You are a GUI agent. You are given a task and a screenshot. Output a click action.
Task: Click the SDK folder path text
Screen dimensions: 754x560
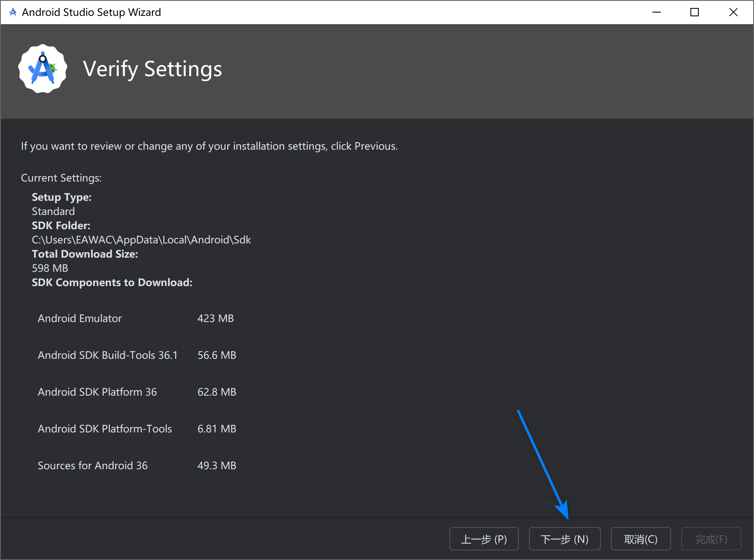click(141, 240)
